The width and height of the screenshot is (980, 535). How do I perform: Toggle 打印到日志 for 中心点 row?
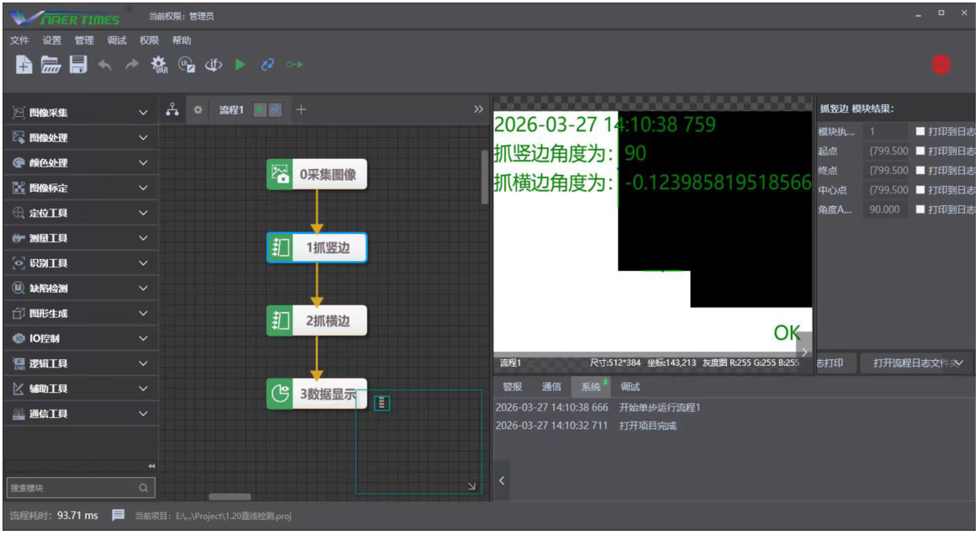coord(920,189)
